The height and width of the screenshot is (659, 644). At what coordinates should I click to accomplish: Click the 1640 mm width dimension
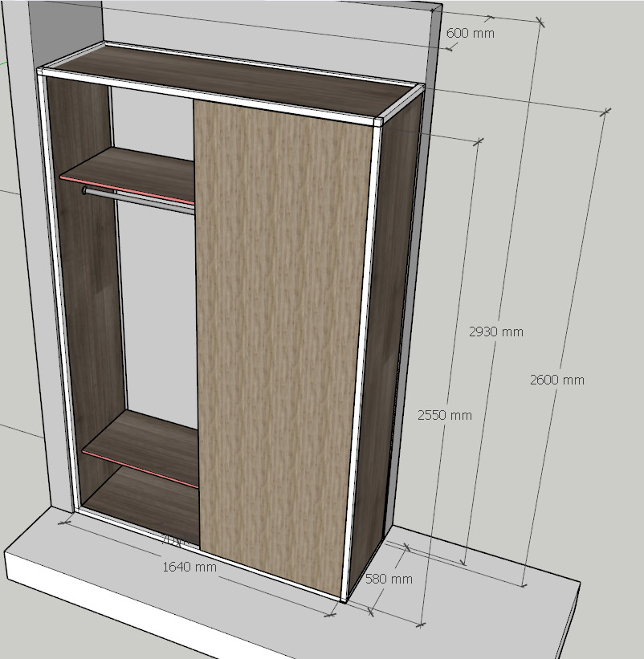click(190, 567)
